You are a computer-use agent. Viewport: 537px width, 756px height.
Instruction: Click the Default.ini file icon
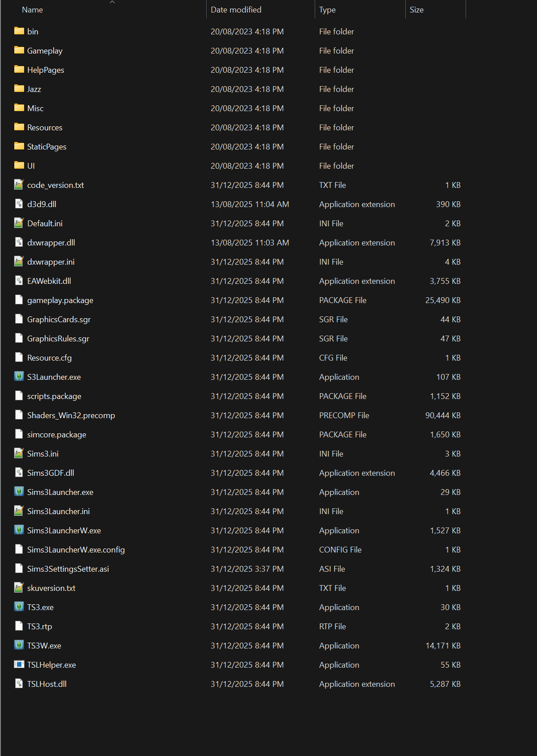[x=19, y=223]
